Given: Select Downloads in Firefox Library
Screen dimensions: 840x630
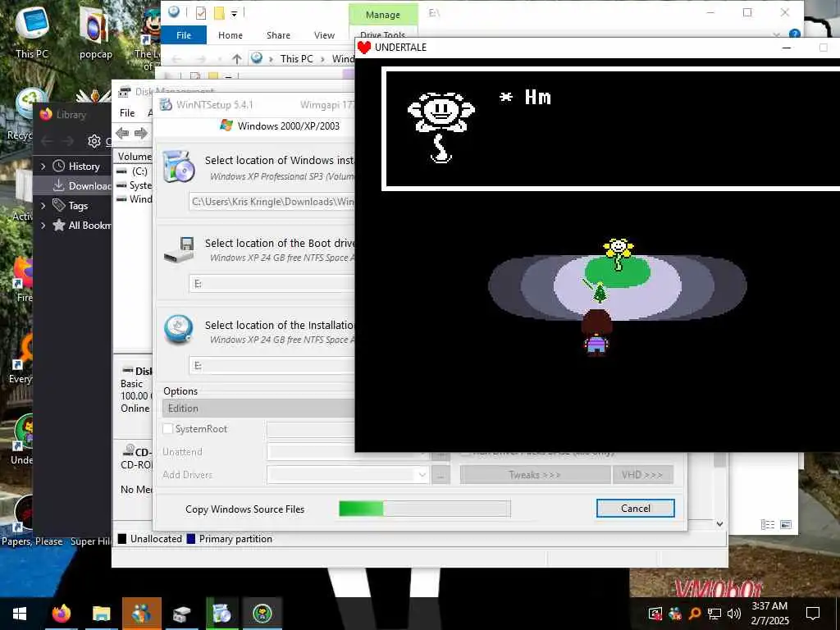Looking at the screenshot, I should tap(73, 186).
